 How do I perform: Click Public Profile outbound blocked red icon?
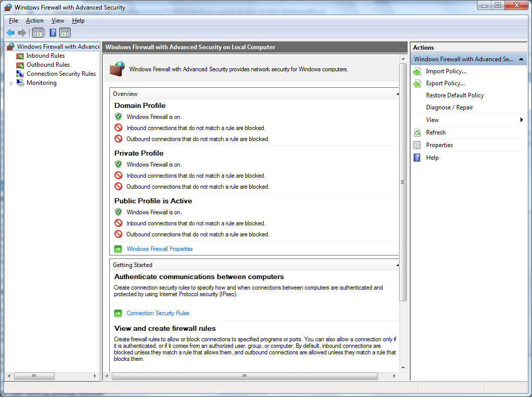tap(118, 234)
